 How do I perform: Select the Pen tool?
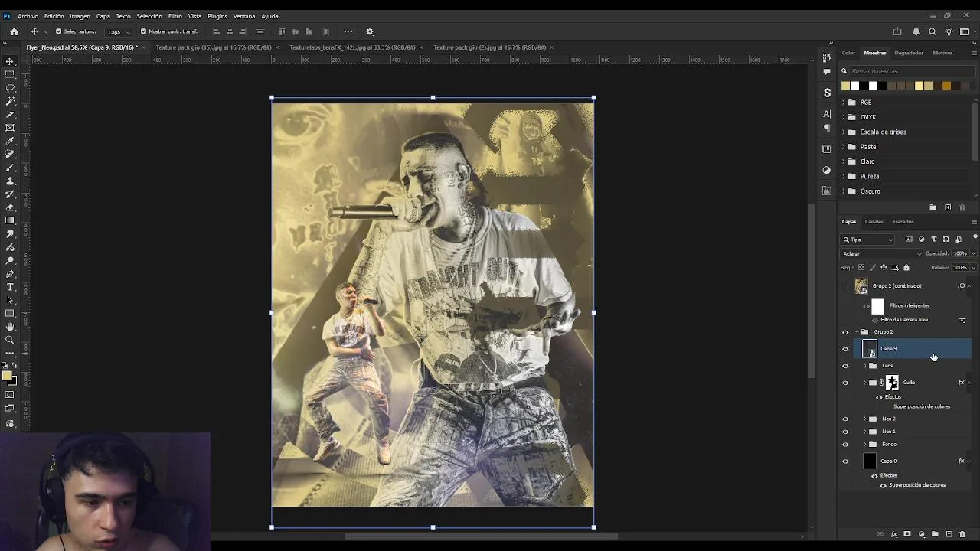click(x=10, y=274)
